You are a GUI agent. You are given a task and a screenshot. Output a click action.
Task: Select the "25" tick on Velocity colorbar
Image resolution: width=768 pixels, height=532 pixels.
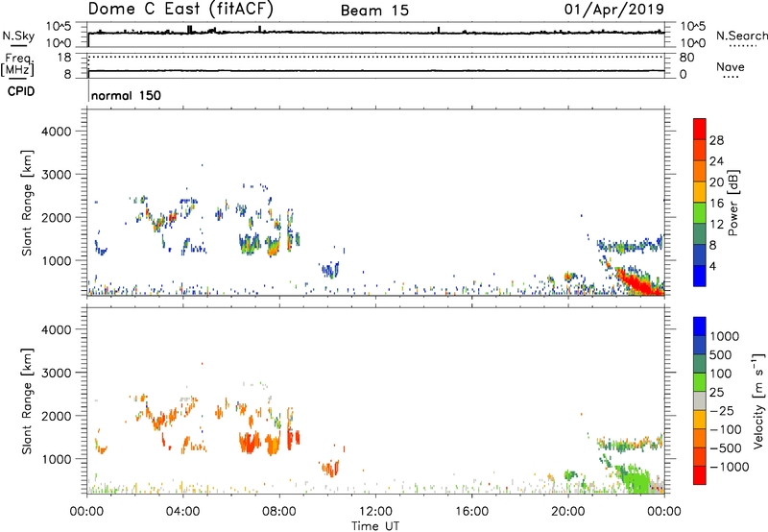(x=717, y=393)
